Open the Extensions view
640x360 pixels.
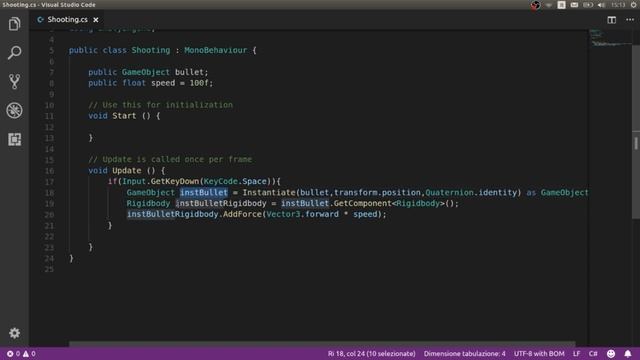tap(14, 139)
